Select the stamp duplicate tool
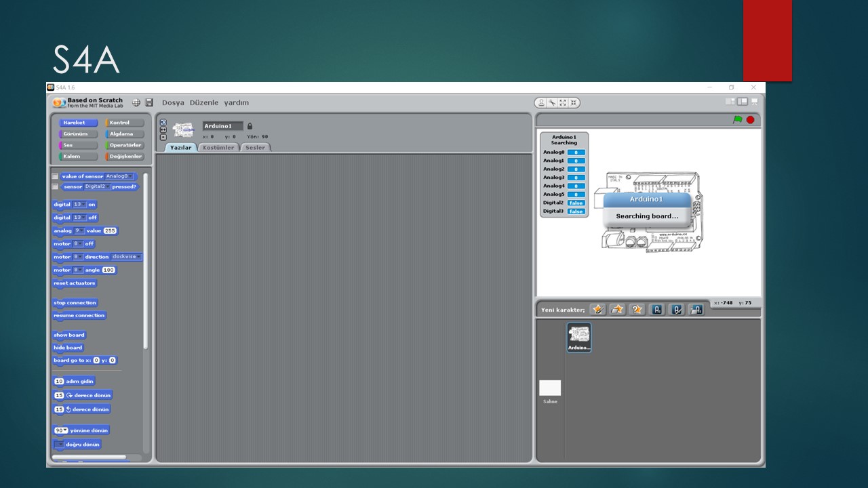The width and height of the screenshot is (868, 488). click(541, 103)
